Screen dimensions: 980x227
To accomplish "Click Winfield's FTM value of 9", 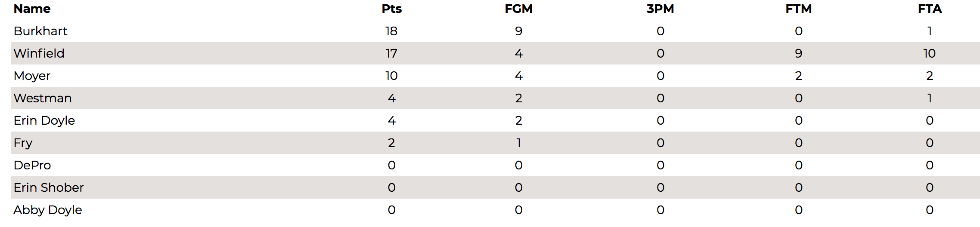I will pos(798,53).
